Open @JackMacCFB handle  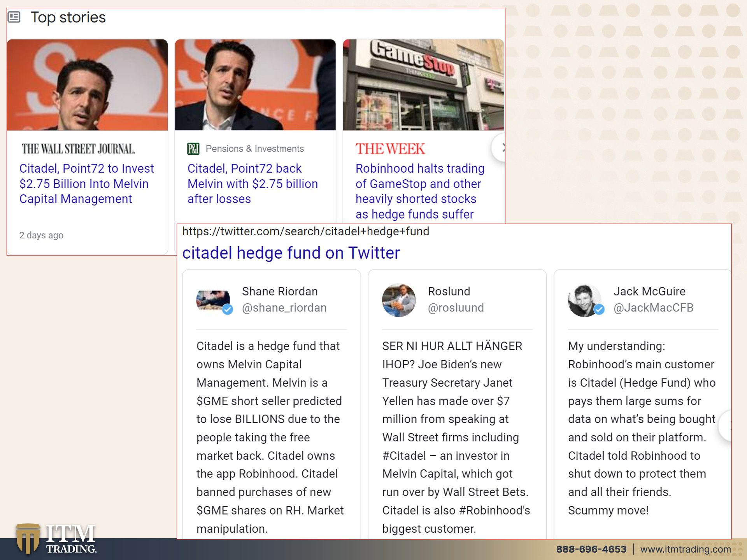coord(653,308)
